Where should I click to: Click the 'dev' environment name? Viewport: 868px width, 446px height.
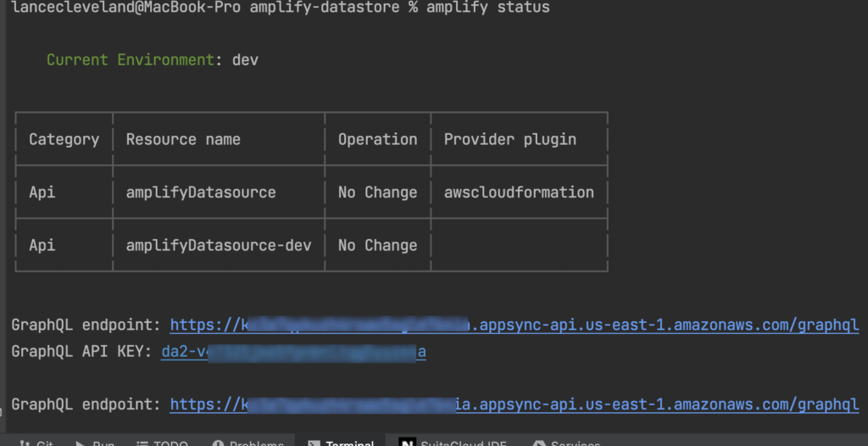pos(245,60)
